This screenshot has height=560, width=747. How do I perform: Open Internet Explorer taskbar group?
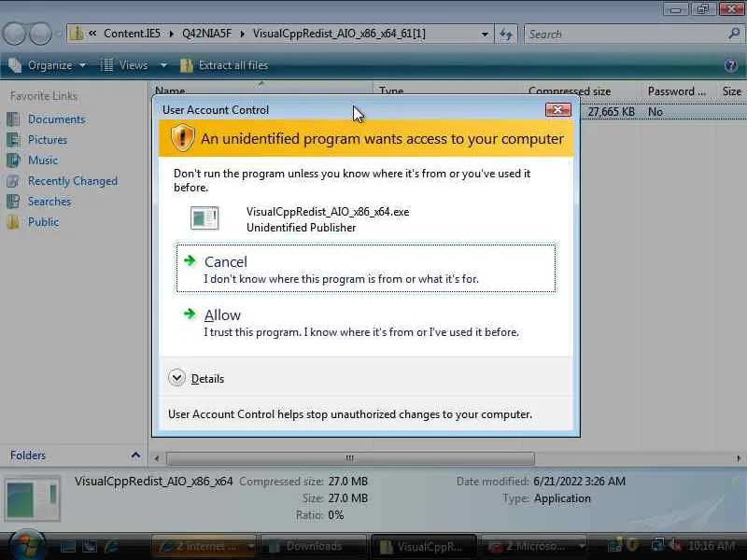point(204,546)
